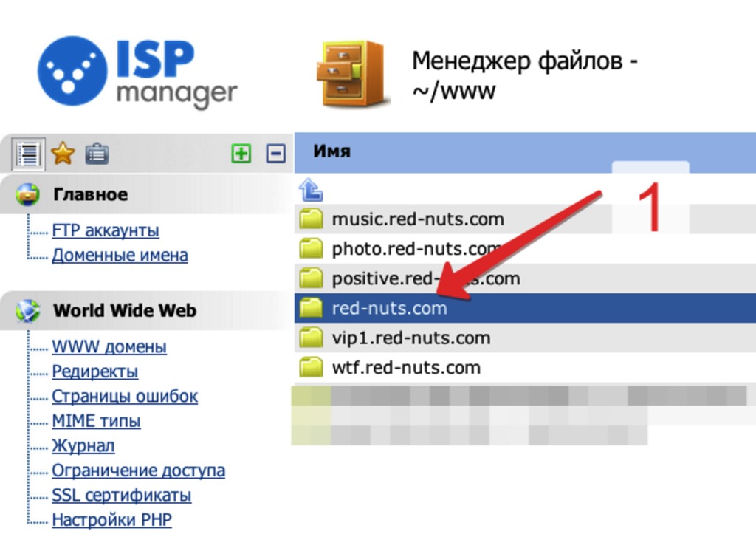Click the Главное section globe icon
The image size is (756, 537).
(x=28, y=195)
